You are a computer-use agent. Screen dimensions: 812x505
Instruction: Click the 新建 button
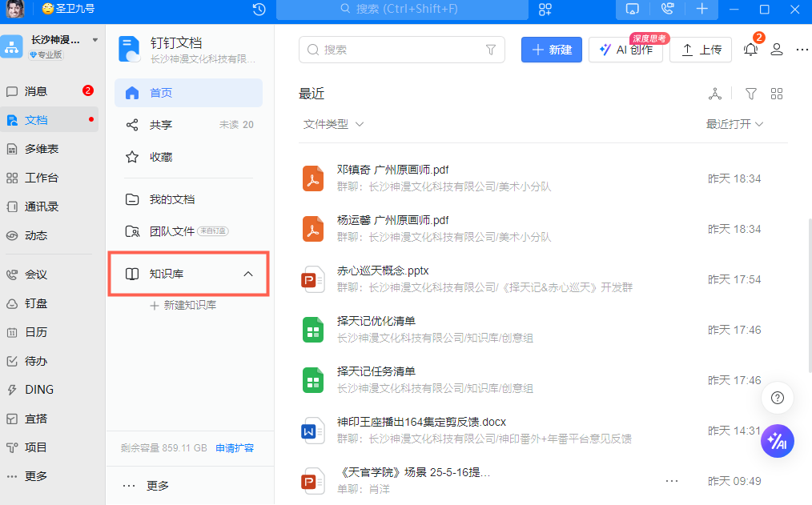551,50
